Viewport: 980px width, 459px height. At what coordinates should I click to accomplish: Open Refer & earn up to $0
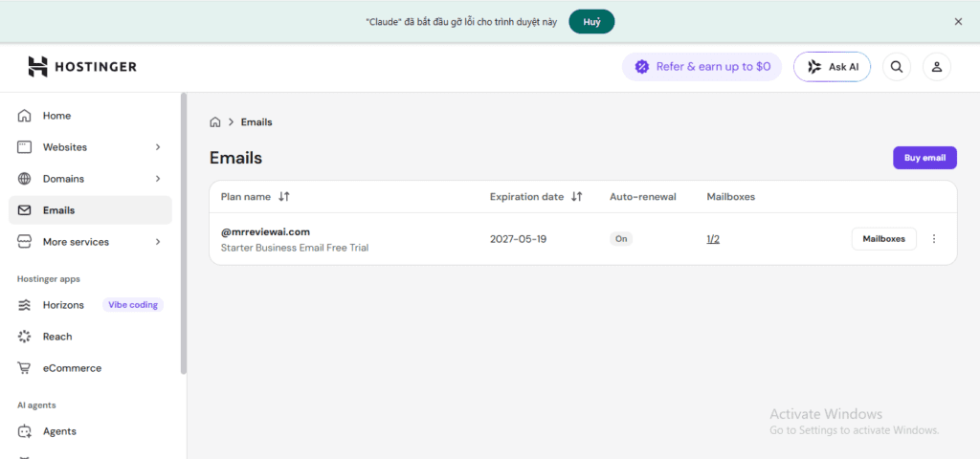tap(702, 67)
